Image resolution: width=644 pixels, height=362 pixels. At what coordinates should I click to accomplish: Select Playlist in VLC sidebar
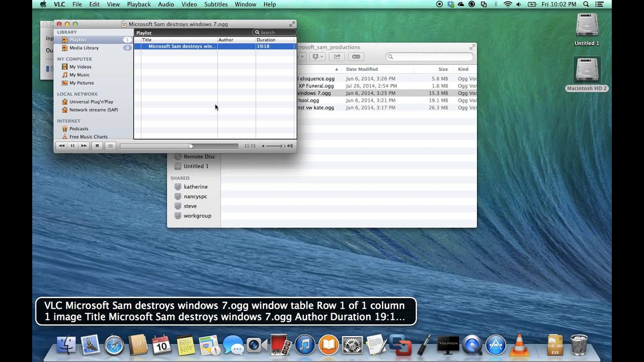pyautogui.click(x=94, y=40)
